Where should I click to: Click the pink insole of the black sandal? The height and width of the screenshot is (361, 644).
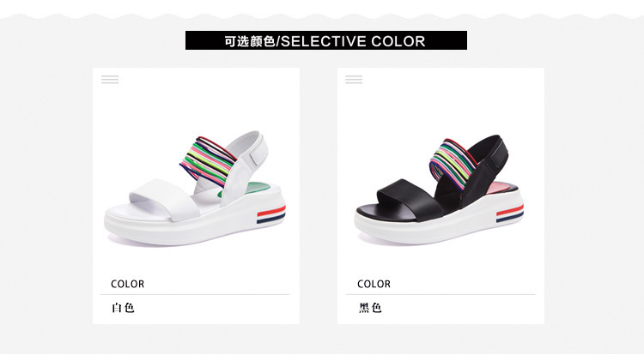503,188
